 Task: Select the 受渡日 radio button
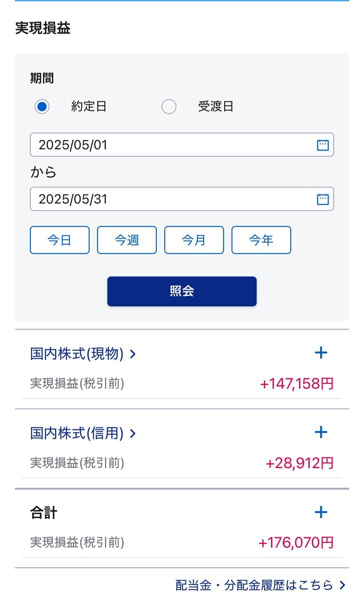[169, 106]
